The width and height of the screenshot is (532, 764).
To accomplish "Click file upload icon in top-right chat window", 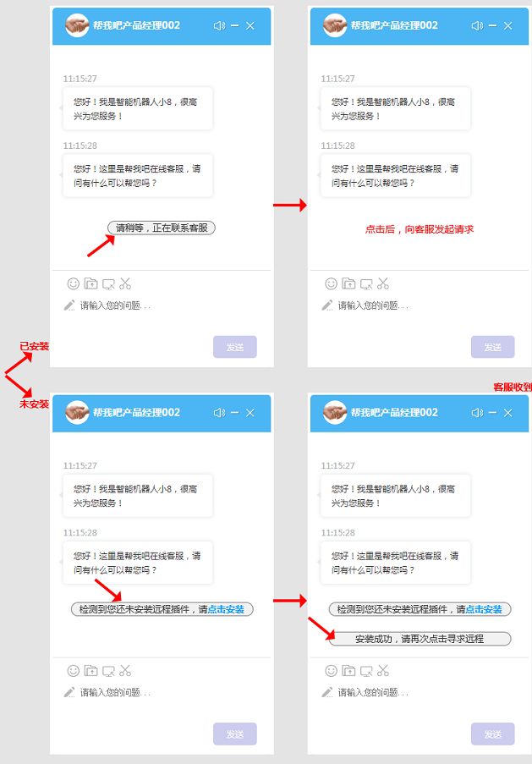I will (348, 283).
